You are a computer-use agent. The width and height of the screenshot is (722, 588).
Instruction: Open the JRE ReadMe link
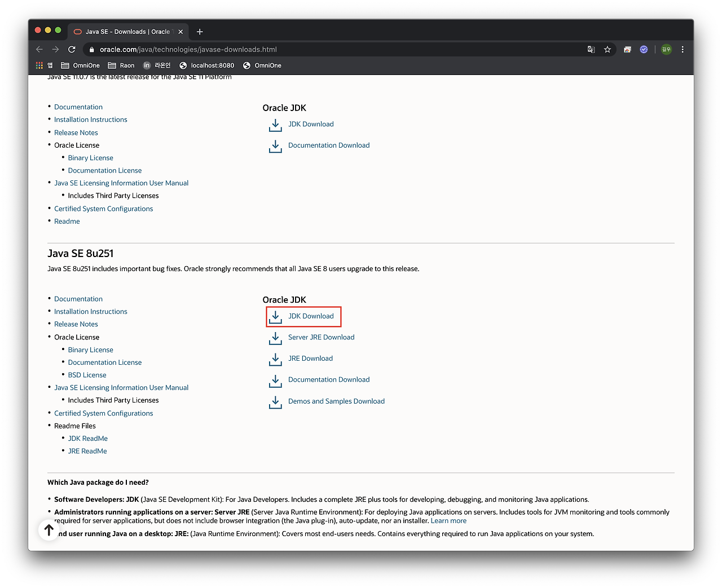tap(87, 451)
